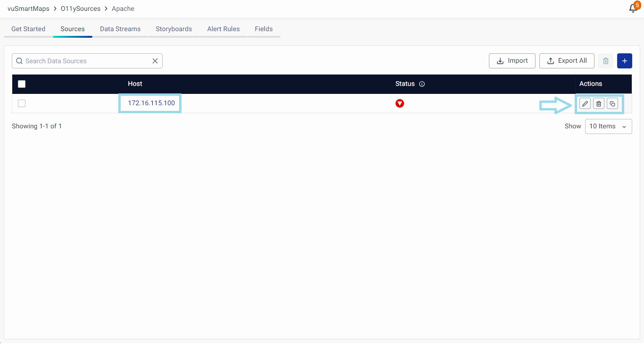Clear the search box with X icon

tap(155, 61)
